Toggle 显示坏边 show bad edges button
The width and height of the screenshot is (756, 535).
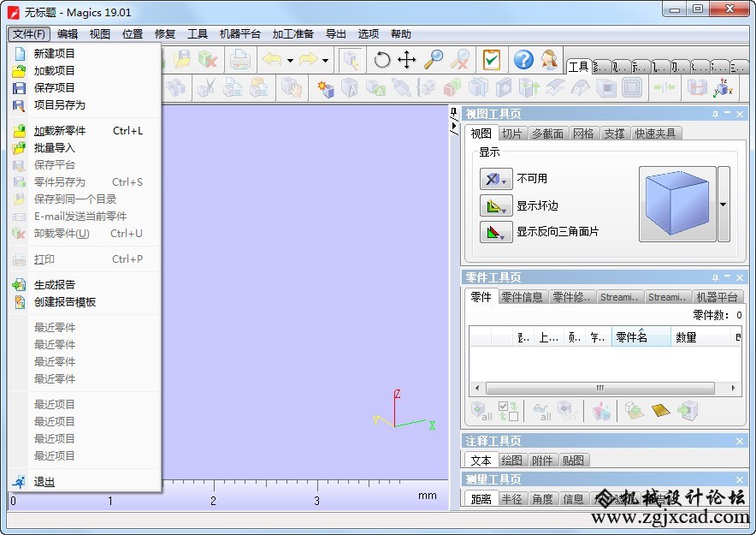[x=496, y=205]
